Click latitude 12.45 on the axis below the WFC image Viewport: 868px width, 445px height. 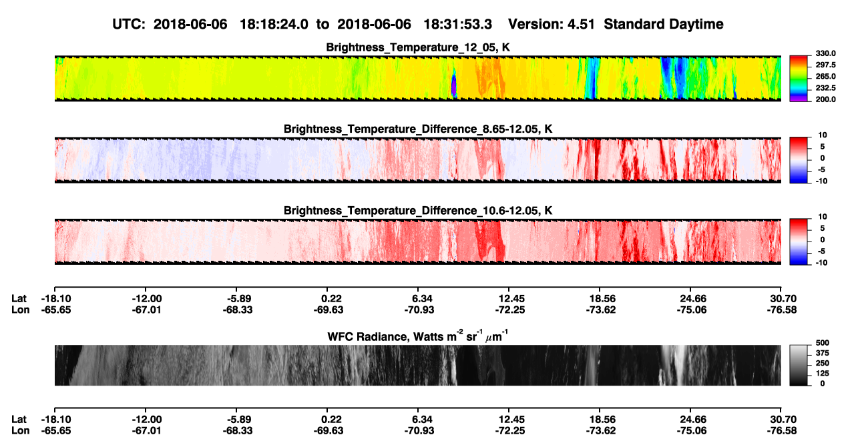point(509,419)
